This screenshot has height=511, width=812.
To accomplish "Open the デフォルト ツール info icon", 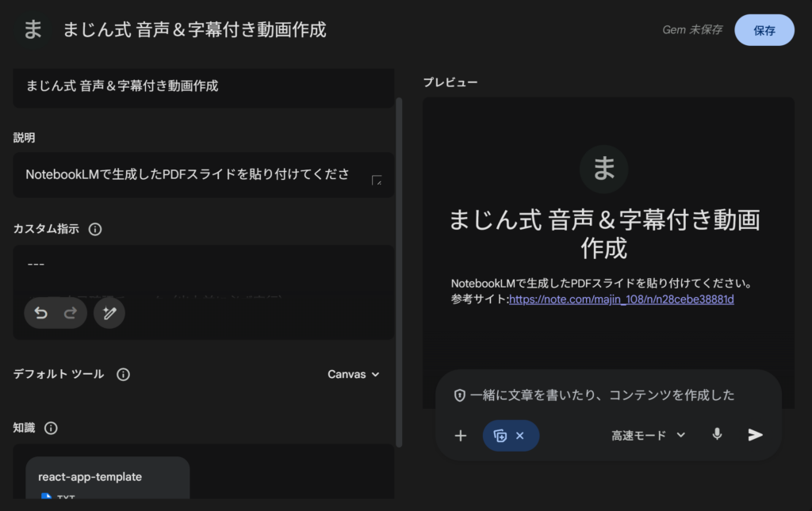I will 123,374.
